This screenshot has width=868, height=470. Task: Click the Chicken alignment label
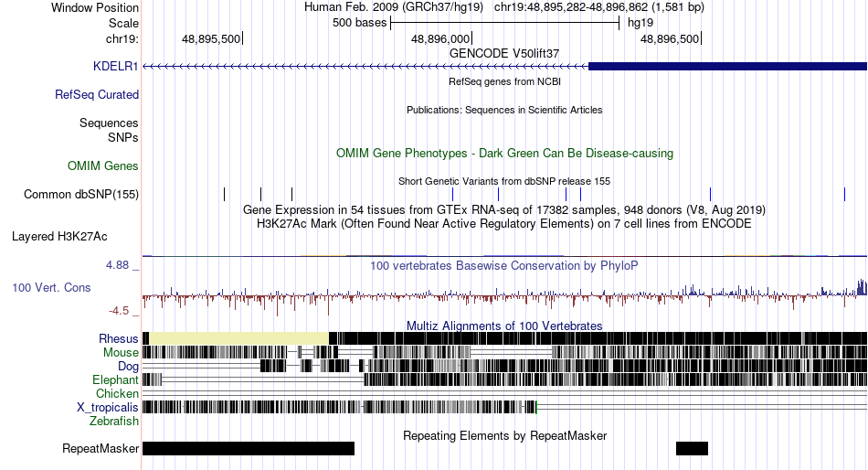(x=117, y=393)
